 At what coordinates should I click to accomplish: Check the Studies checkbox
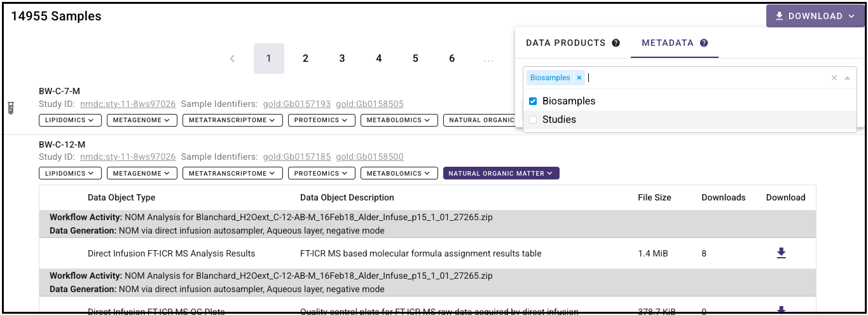533,120
